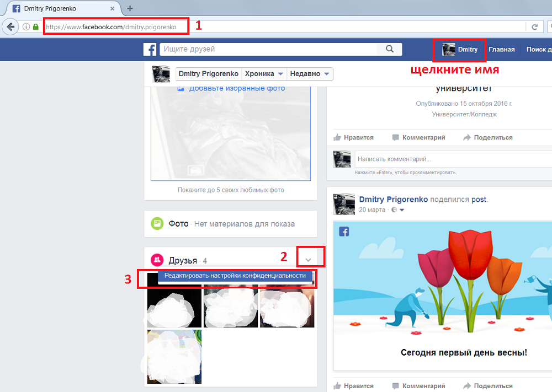Open the audience selector arrow next to 20 марта
The image size is (552, 392).
402,210
